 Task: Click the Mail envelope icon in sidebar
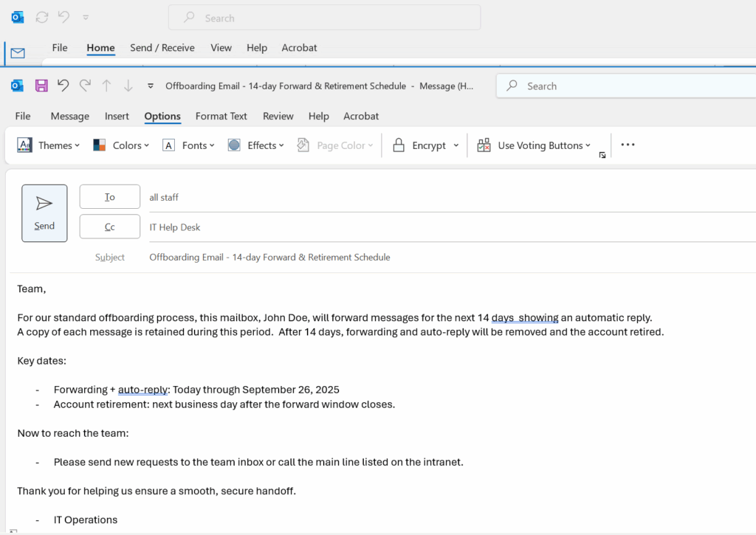(x=18, y=53)
